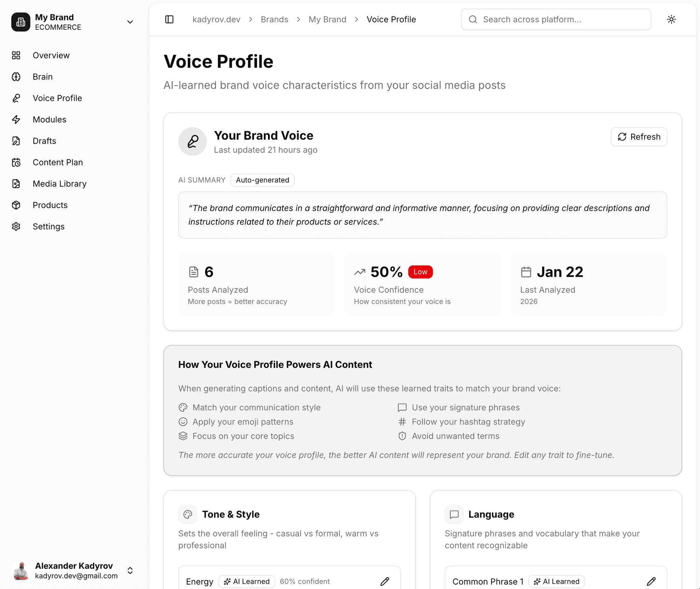Open Products via the package icon

(x=16, y=205)
